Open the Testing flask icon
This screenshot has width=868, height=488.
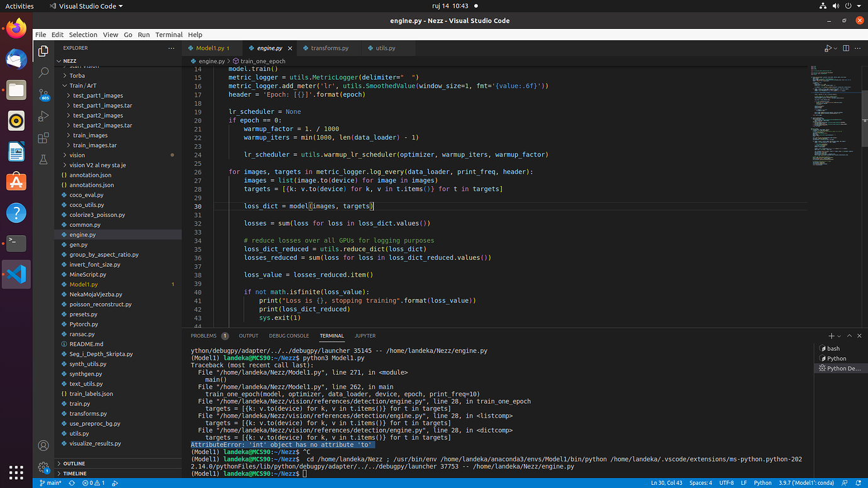pos(43,160)
